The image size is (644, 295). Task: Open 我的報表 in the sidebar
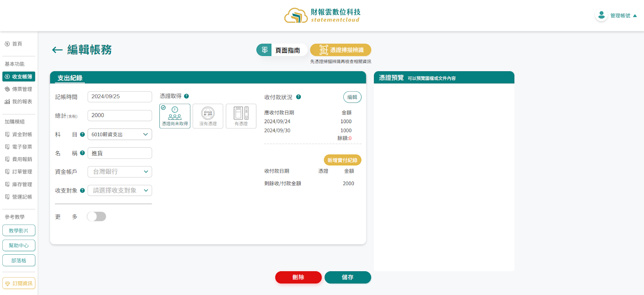pos(19,101)
